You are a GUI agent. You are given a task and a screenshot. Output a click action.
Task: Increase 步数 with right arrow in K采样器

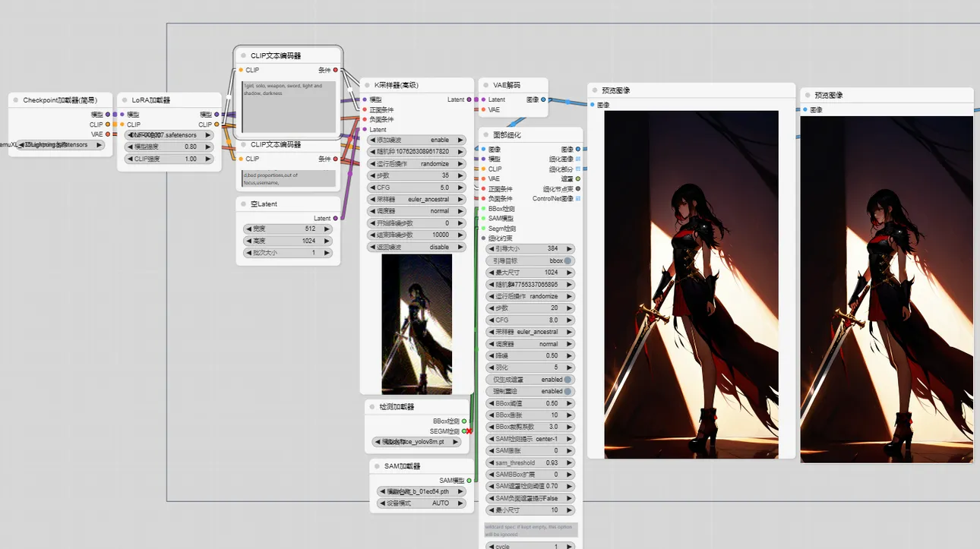[x=461, y=175]
